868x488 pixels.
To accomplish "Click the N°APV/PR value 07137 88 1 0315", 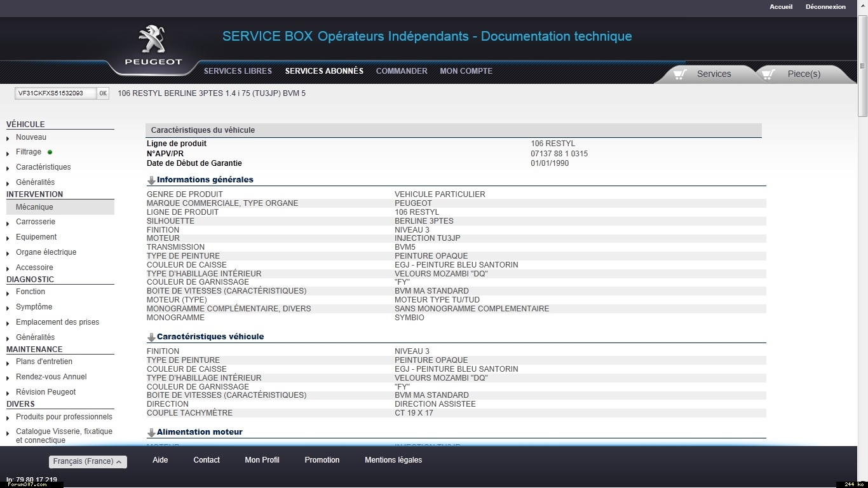I will [559, 154].
